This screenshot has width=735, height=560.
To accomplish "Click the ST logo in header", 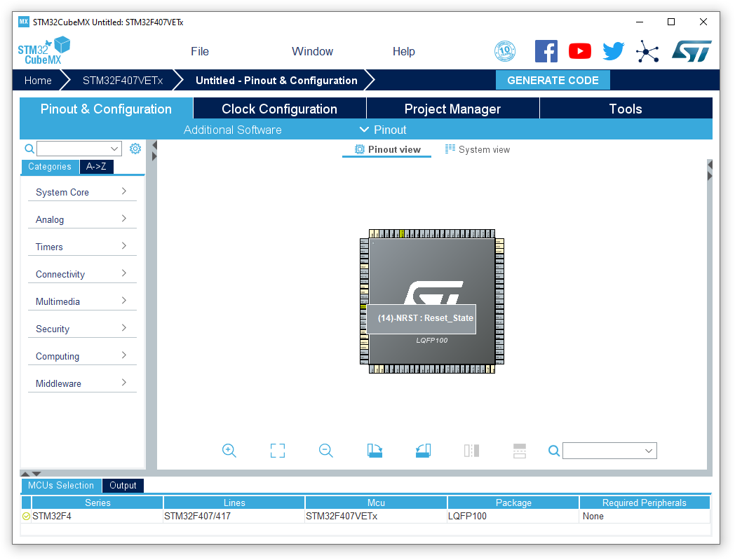I will pyautogui.click(x=692, y=51).
